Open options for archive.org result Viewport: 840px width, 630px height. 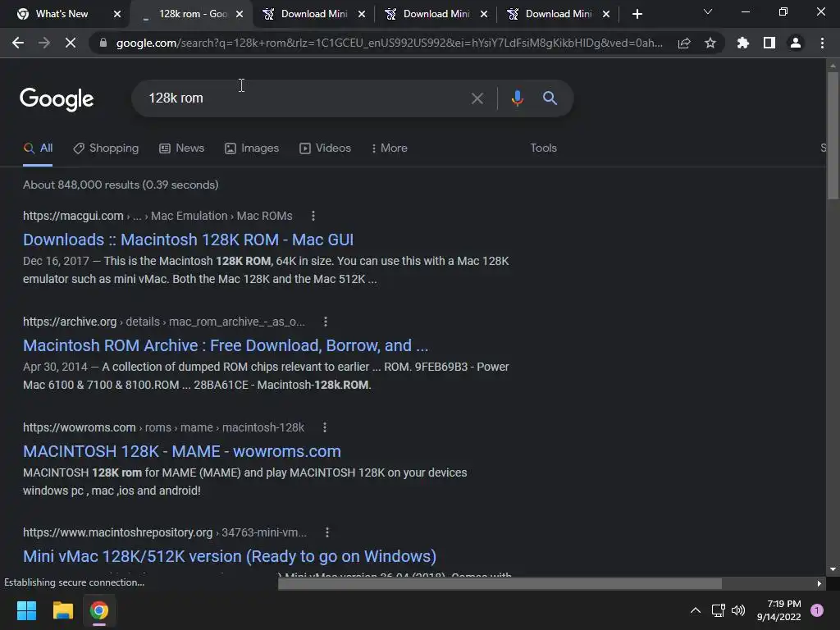325,322
